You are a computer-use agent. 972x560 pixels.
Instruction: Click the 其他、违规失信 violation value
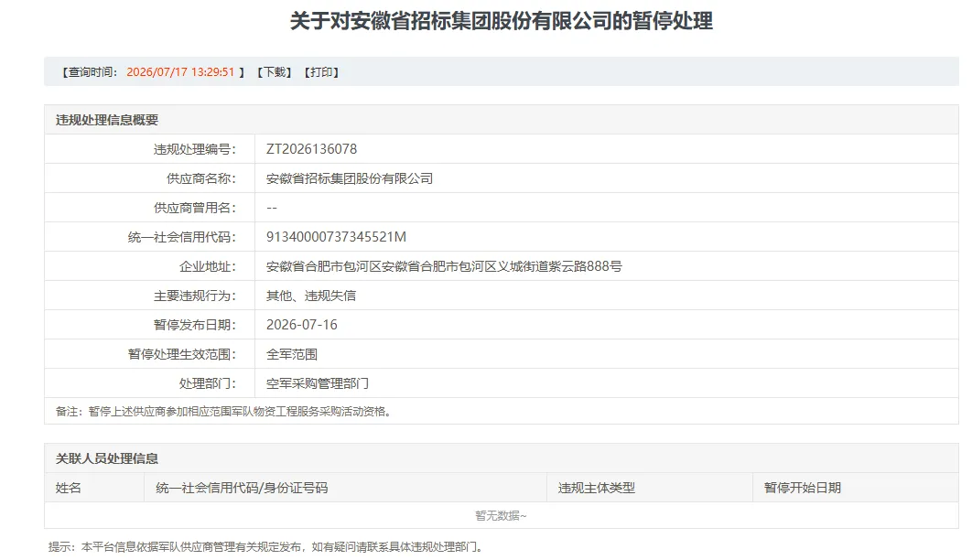click(311, 296)
